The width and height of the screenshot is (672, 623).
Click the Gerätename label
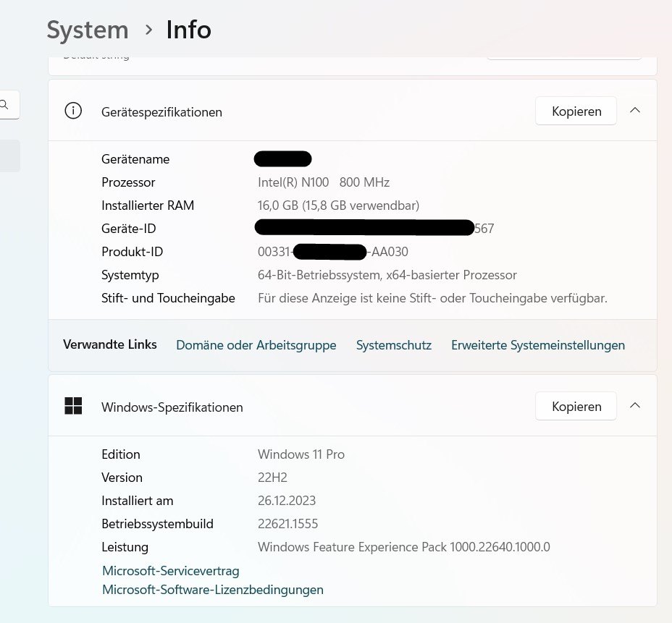[x=135, y=159]
